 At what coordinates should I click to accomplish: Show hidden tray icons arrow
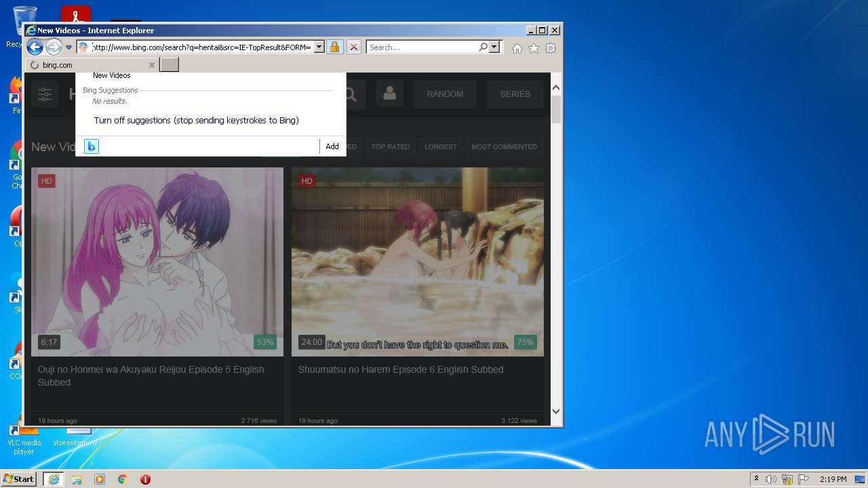(x=756, y=479)
